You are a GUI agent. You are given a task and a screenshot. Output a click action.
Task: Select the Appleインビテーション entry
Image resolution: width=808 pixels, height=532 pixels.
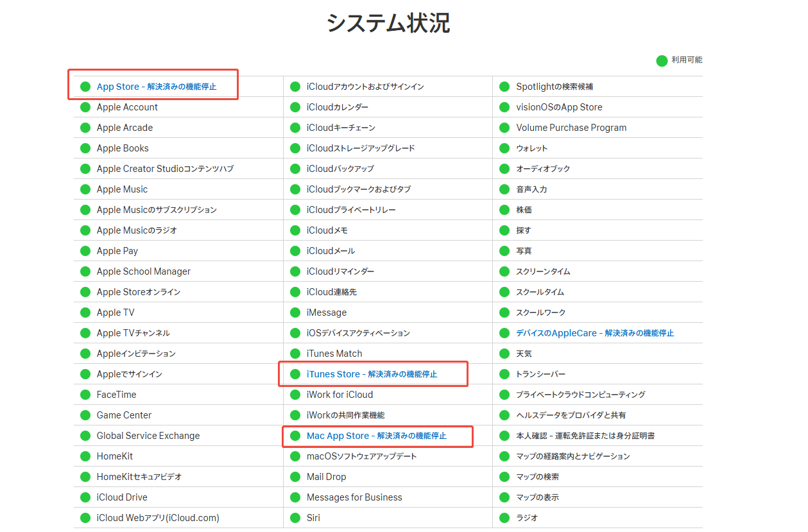[x=136, y=354]
